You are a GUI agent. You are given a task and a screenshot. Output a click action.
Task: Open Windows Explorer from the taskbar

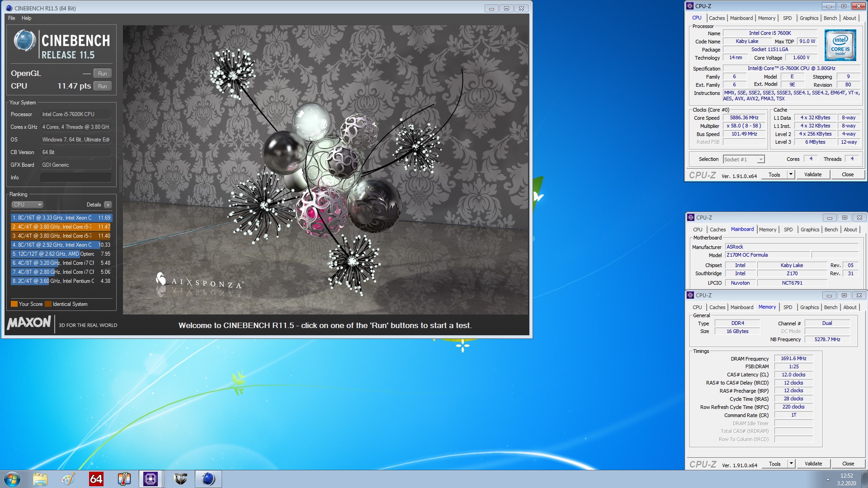click(x=40, y=479)
